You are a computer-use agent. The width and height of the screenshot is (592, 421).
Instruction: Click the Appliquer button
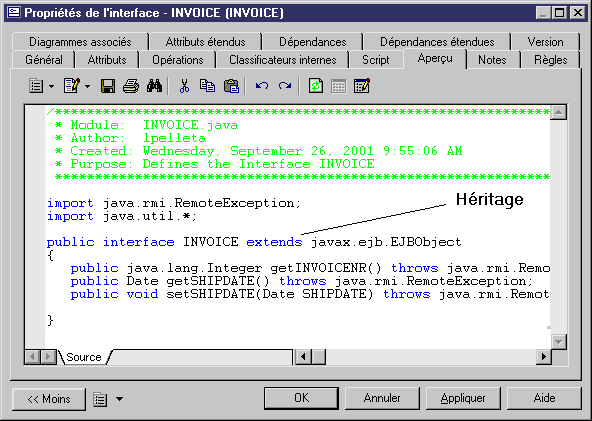point(463,398)
